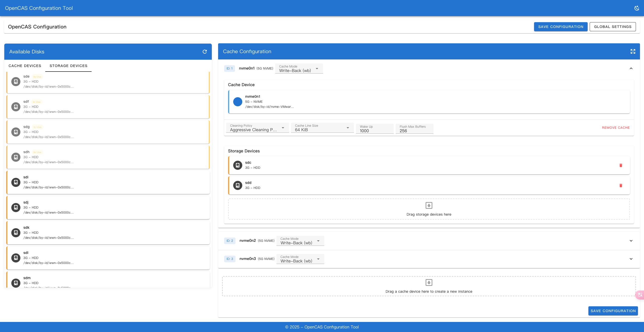This screenshot has width=644, height=332.
Task: Click the 'Drag storage devices here' zone
Action: 429,209
